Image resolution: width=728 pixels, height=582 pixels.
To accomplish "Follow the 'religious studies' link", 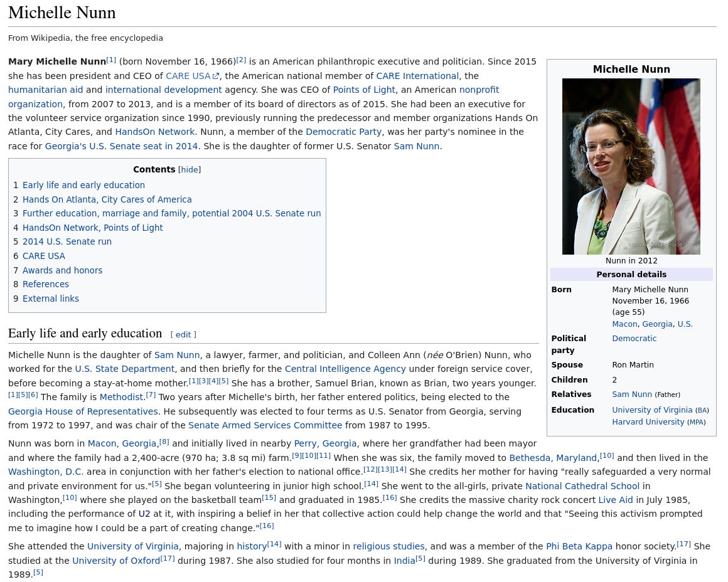I will (388, 547).
